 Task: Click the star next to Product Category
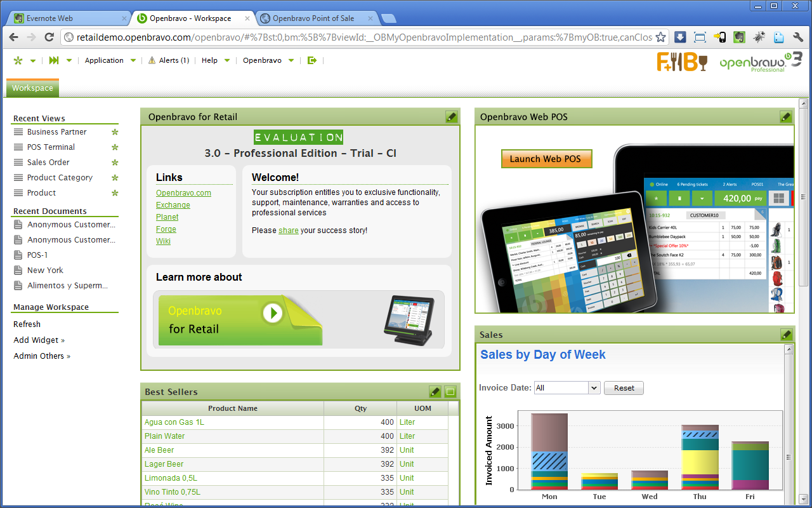pyautogui.click(x=115, y=178)
